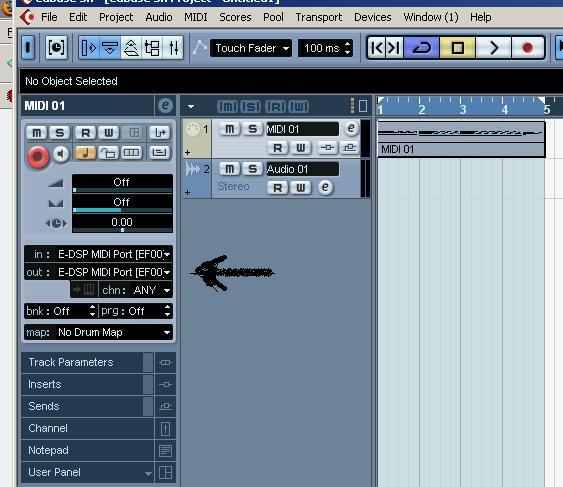Toggle the Cycle loop button
Image resolution: width=563 pixels, height=487 pixels.
click(x=422, y=48)
